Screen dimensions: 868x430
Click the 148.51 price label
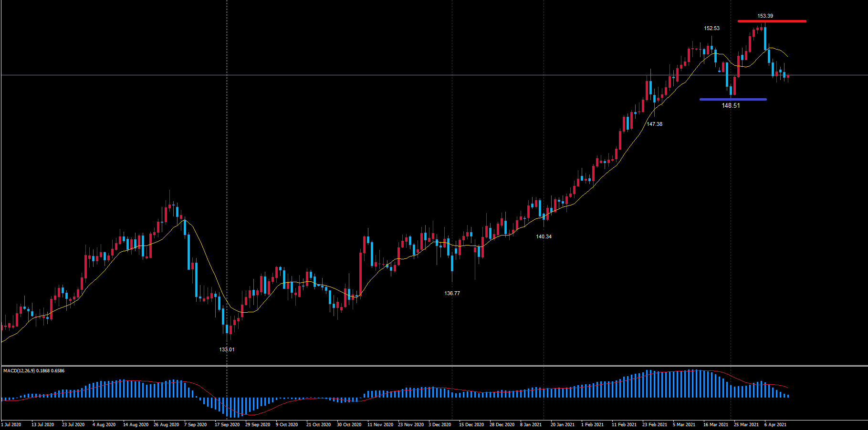click(731, 105)
